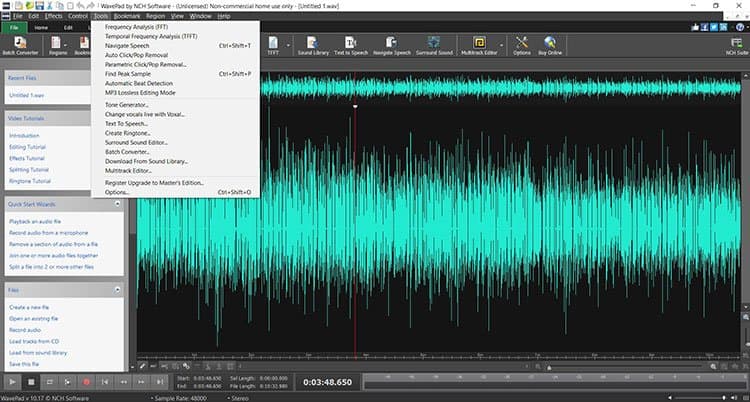Image resolution: width=750 pixels, height=402 pixels.
Task: Click the Twitter share icon
Action: [x=714, y=28]
